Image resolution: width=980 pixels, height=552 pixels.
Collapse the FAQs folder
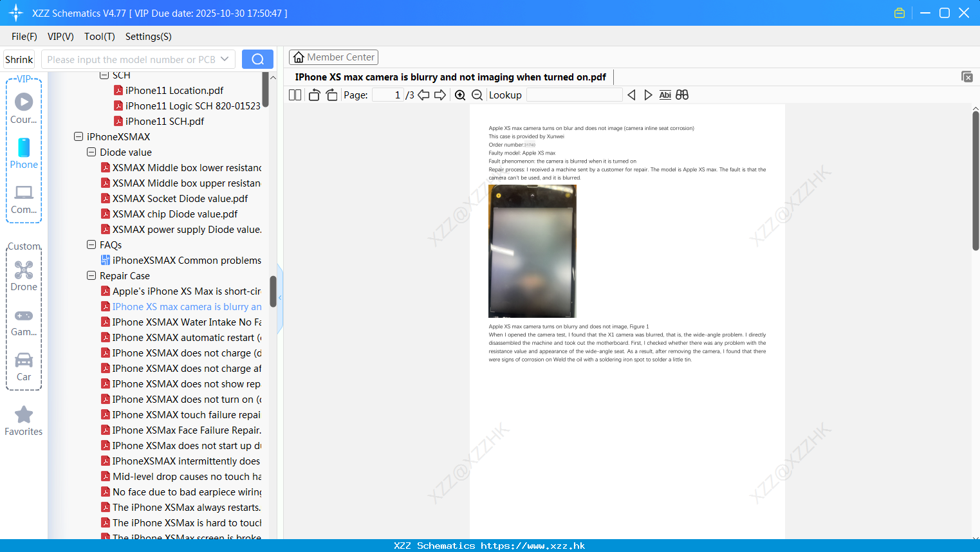91,244
